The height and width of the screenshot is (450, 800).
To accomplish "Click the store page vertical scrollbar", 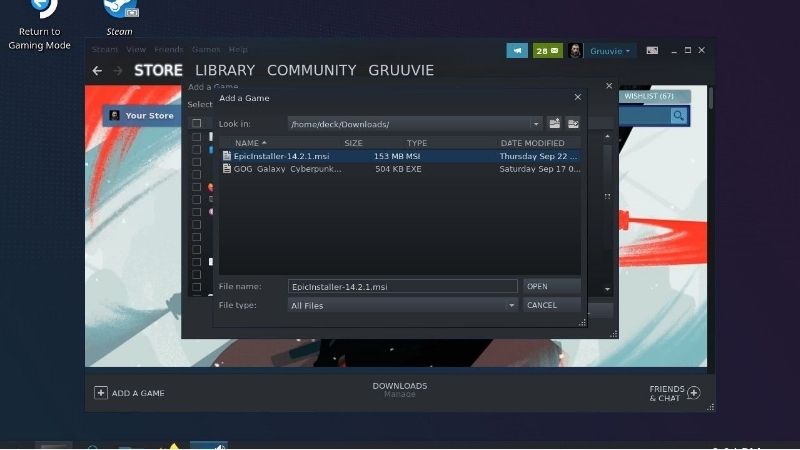I will 711,97.
